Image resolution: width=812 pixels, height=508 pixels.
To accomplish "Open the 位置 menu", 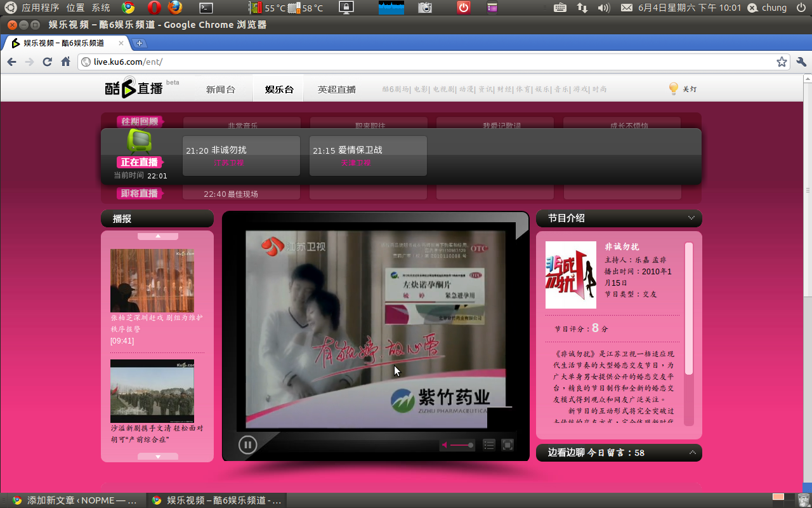I will point(75,8).
